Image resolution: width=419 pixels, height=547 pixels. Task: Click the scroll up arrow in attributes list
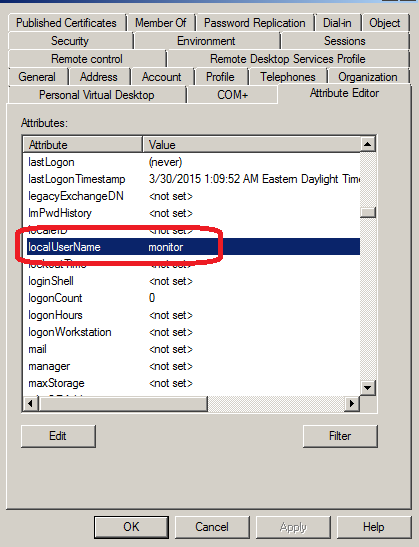(x=367, y=144)
